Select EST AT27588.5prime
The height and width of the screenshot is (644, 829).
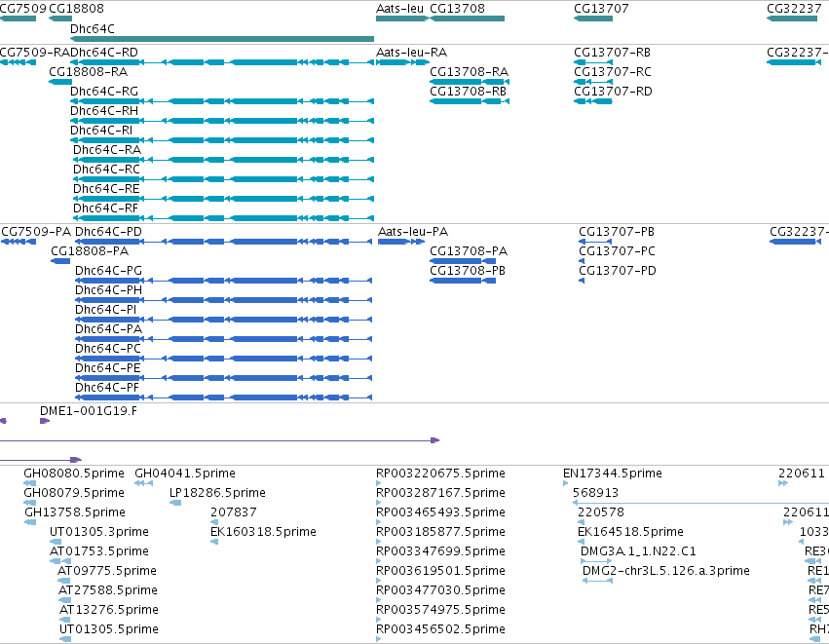point(64,600)
